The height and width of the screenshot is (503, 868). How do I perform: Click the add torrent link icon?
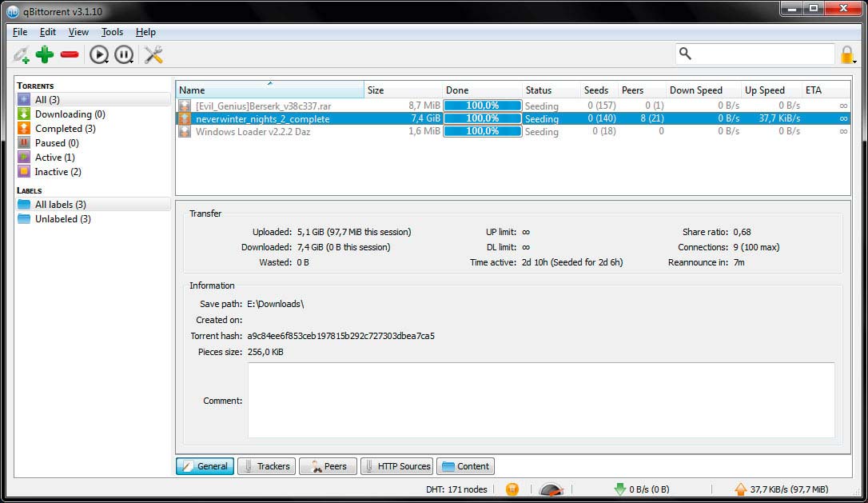pyautogui.click(x=22, y=55)
